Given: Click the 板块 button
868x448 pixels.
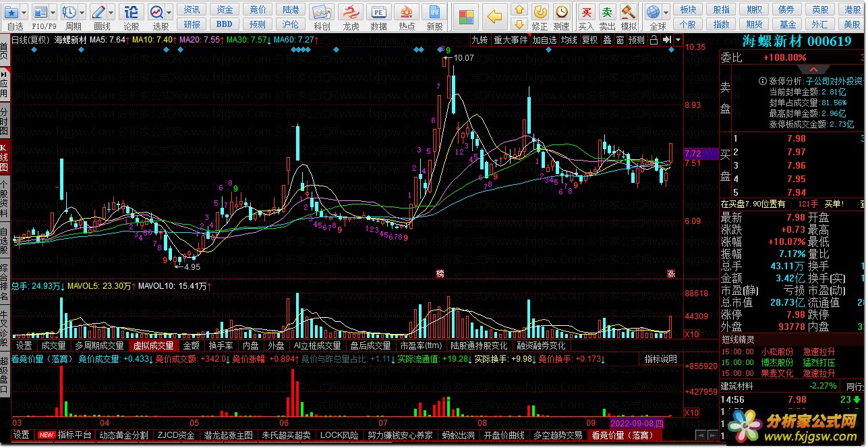Looking at the screenshot, I should coord(688,9).
